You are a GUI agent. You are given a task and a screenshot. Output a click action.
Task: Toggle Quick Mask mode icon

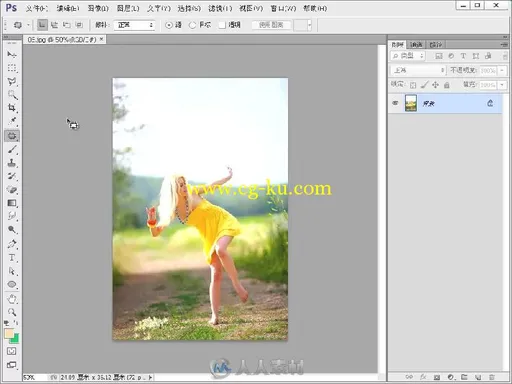12,351
